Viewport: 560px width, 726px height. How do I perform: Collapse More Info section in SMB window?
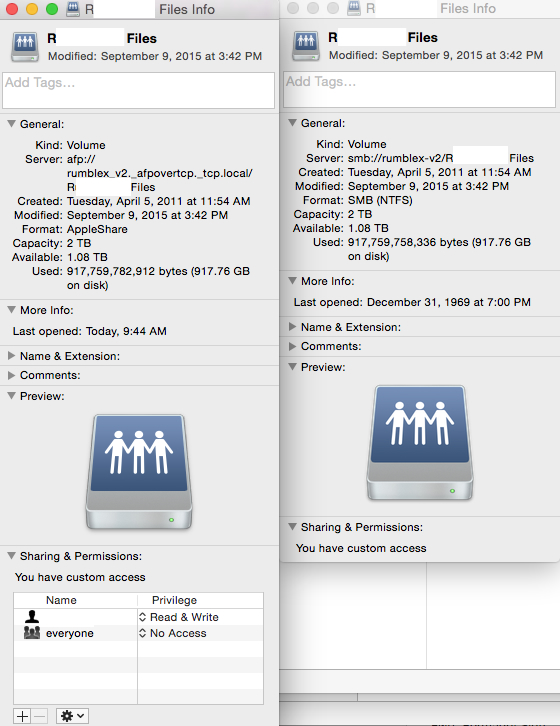click(292, 281)
